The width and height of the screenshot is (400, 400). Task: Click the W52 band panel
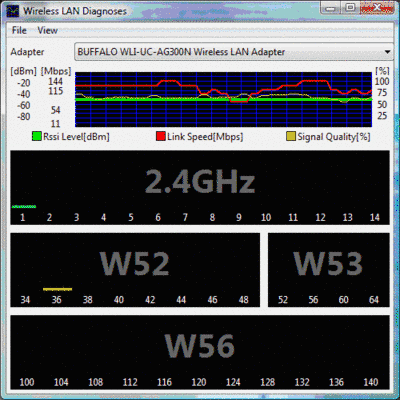135,270
